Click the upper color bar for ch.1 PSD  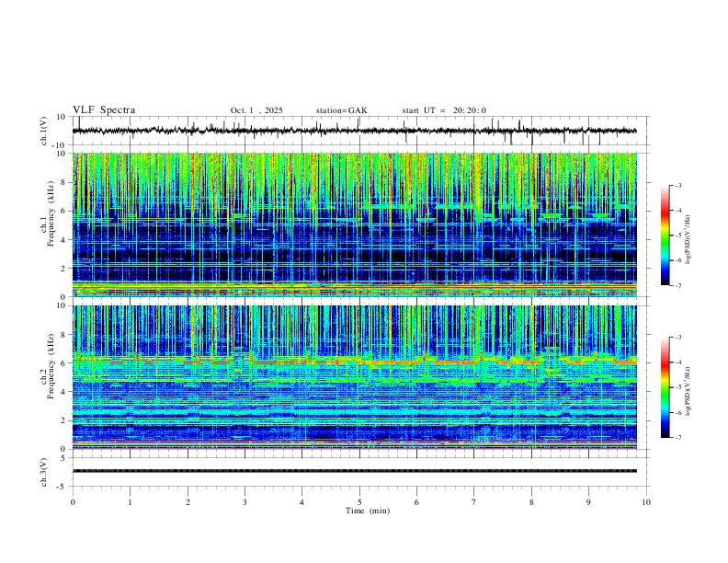point(665,236)
